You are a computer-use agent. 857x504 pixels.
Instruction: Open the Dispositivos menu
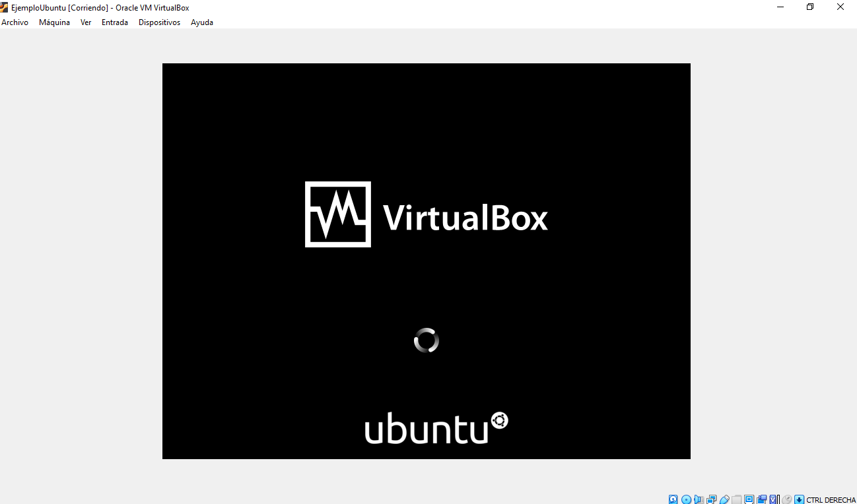click(x=159, y=22)
